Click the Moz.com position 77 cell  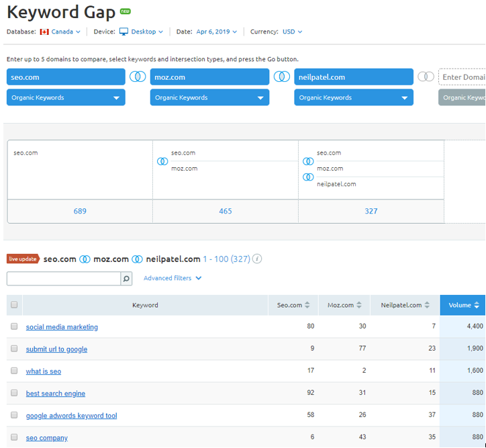(x=362, y=349)
